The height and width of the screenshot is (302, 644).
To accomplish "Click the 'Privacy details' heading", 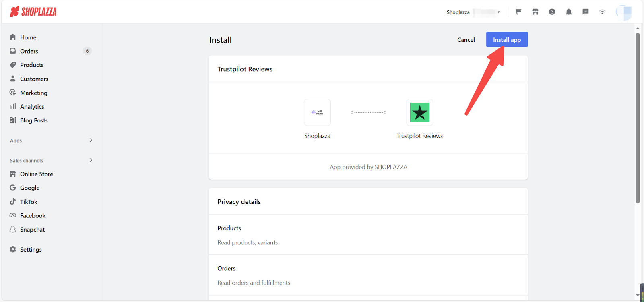I will [239, 202].
